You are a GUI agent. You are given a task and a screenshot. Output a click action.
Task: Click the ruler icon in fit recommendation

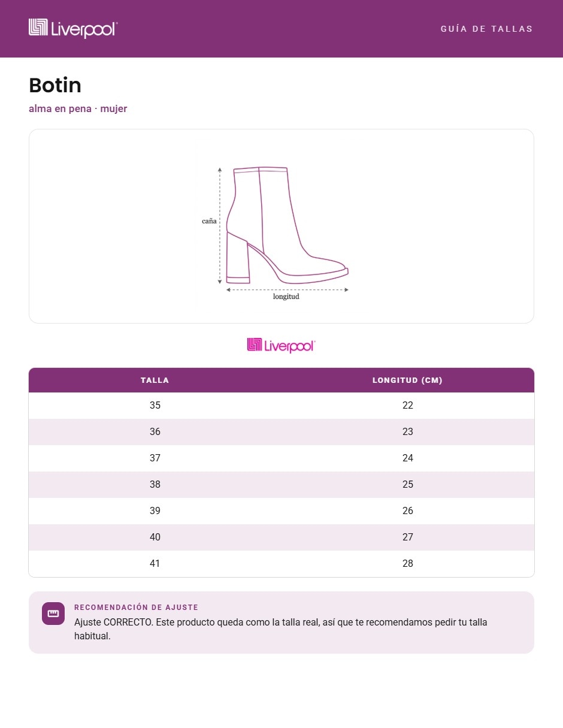click(x=53, y=614)
